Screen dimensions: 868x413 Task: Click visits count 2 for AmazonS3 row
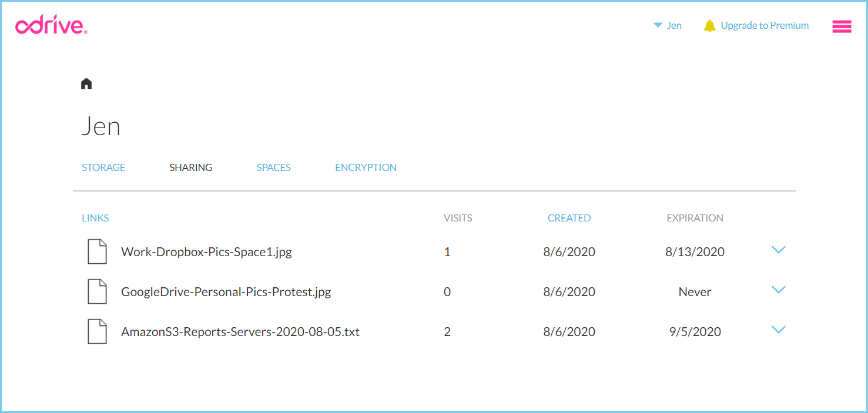447,332
